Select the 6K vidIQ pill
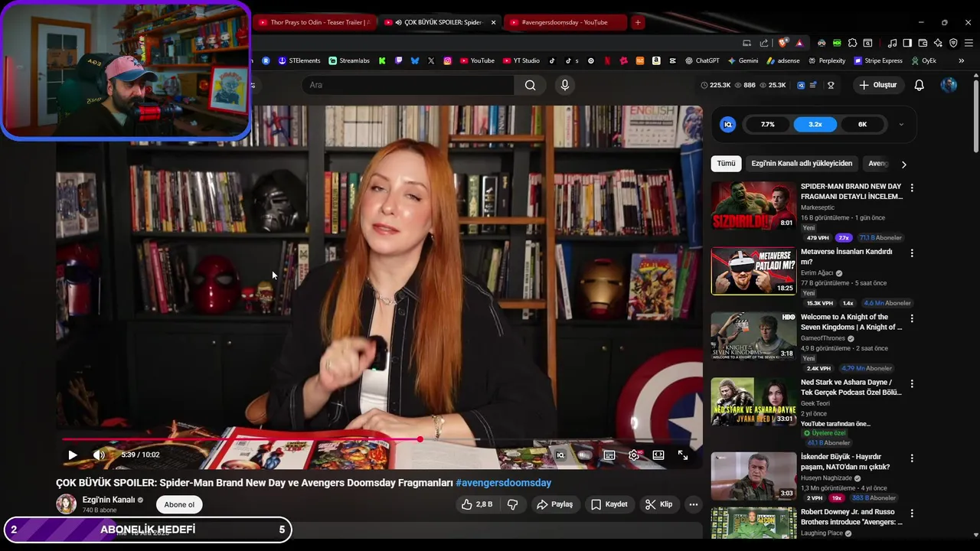The image size is (980, 551). 862,124
